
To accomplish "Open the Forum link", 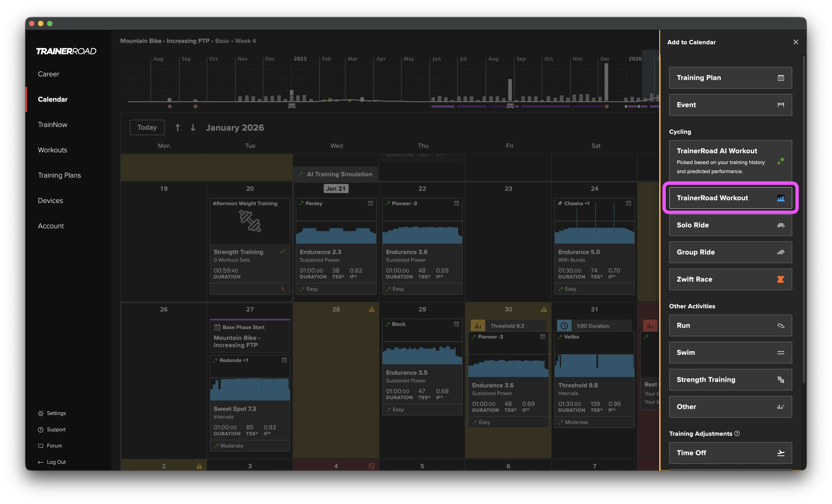I will coord(50,446).
